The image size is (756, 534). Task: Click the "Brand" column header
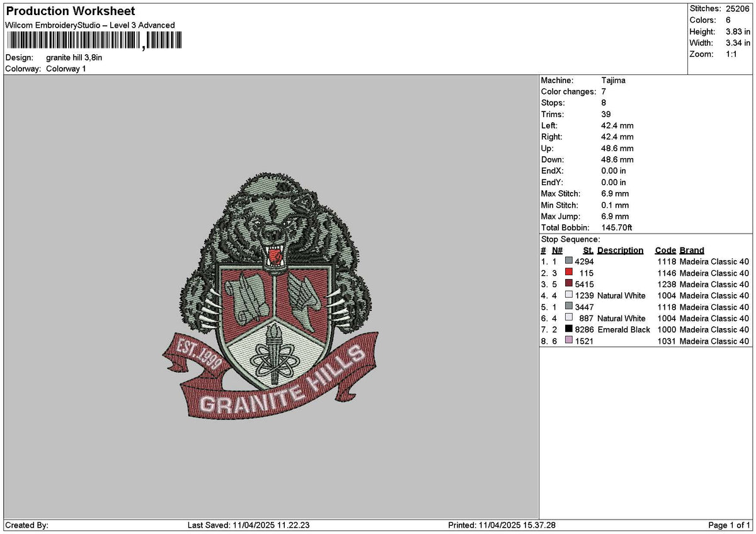tap(692, 251)
